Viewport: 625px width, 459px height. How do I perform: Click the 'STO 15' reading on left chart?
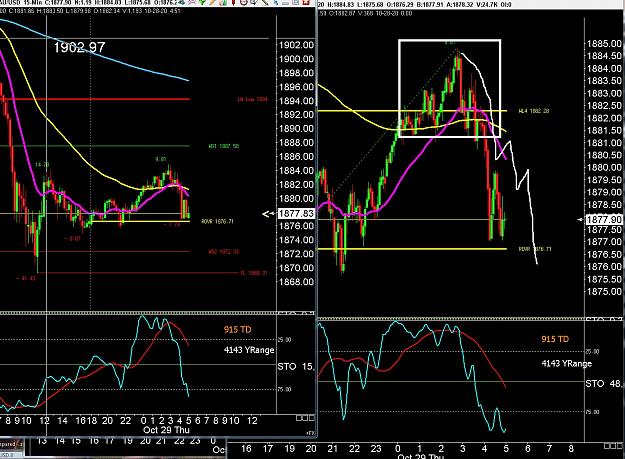pos(296,367)
